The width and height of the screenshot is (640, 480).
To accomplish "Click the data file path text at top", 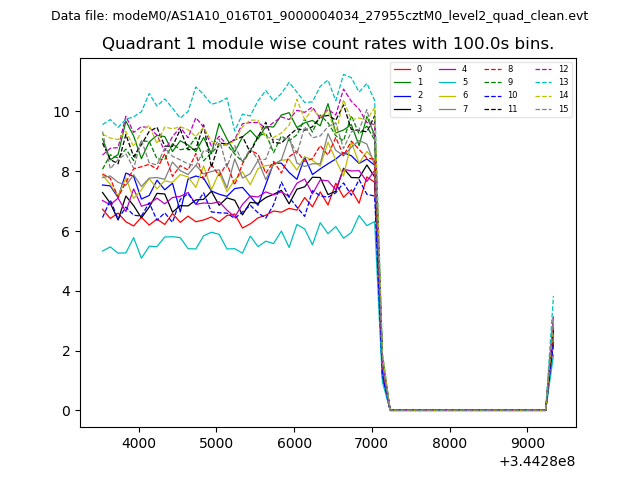I will point(319,16).
